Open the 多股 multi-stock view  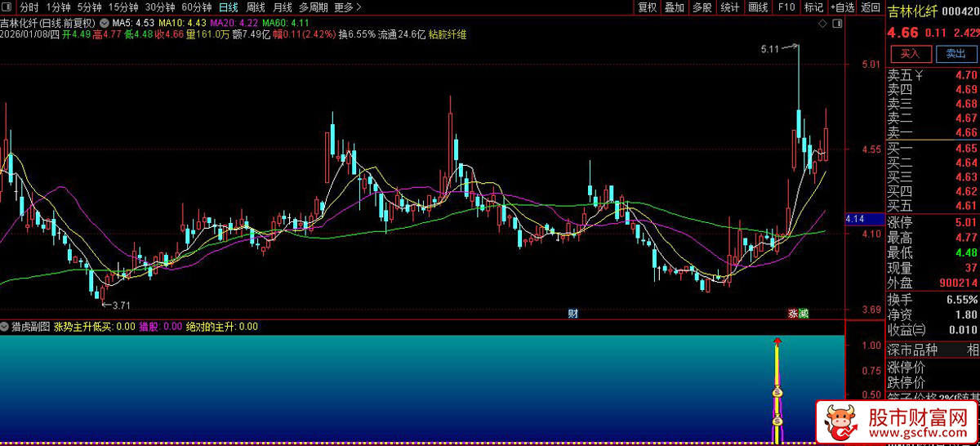click(x=702, y=7)
